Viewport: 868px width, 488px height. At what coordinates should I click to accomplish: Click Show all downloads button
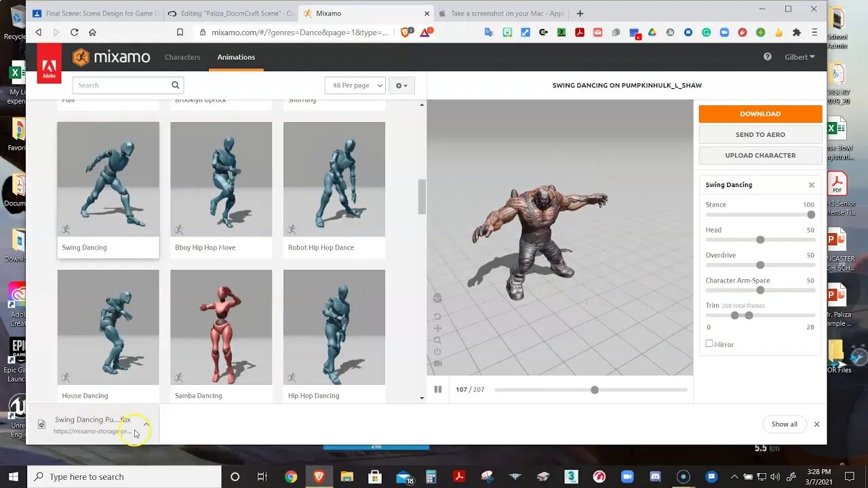(x=784, y=424)
